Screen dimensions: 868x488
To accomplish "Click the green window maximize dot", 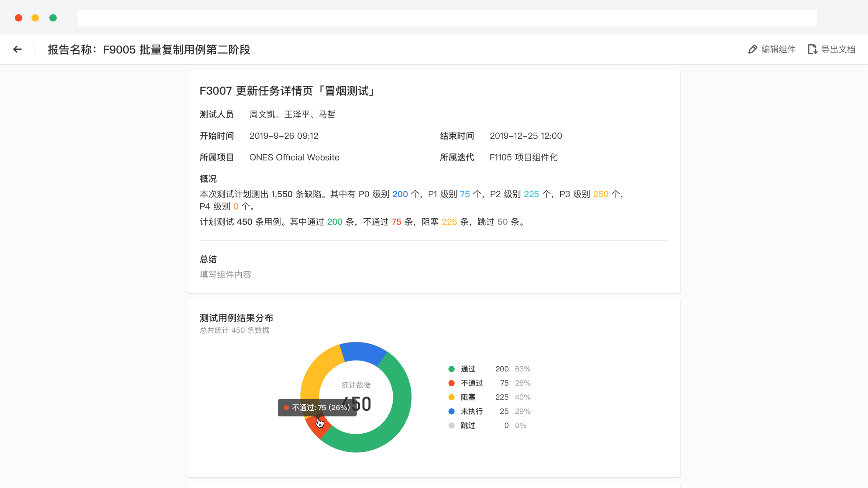I will [x=53, y=18].
